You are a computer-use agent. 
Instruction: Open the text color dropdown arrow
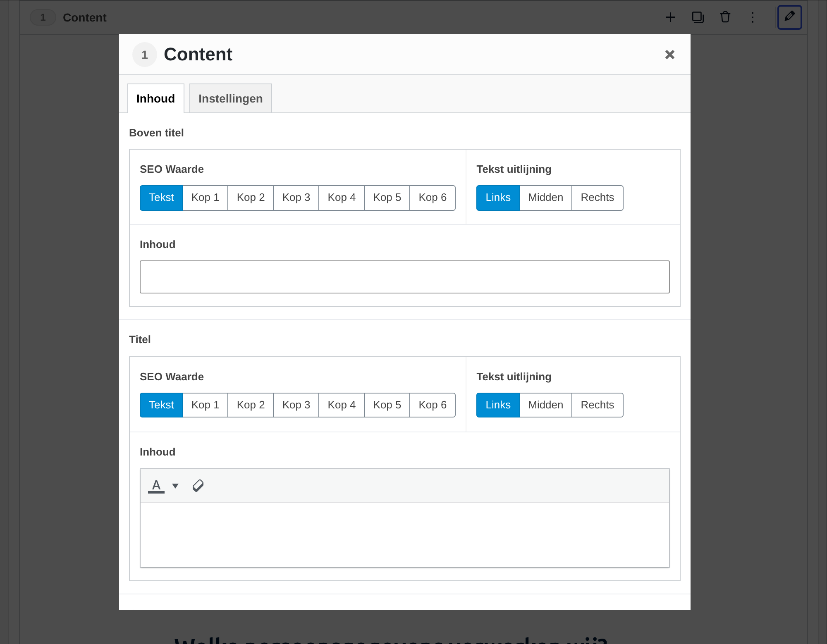pyautogui.click(x=175, y=486)
